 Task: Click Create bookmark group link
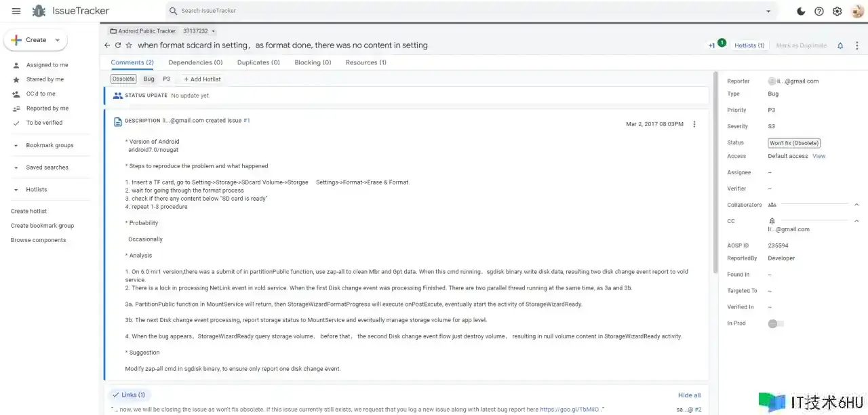[43, 226]
